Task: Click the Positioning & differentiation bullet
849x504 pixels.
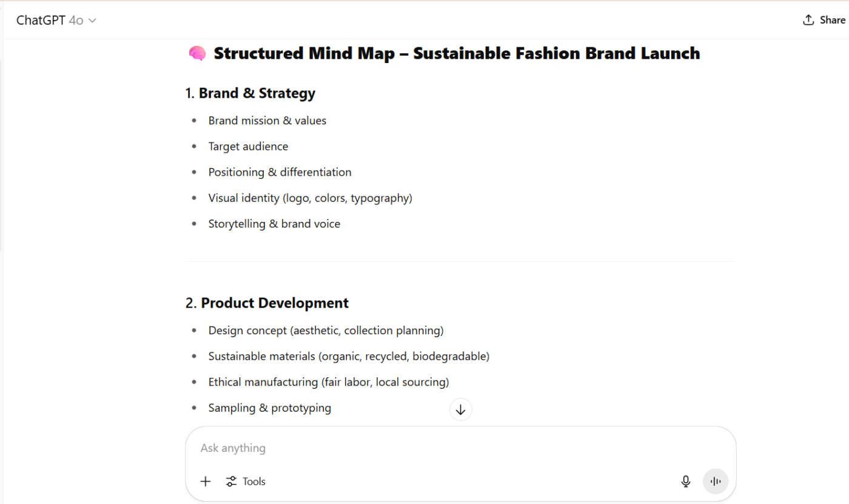Action: coord(280,172)
